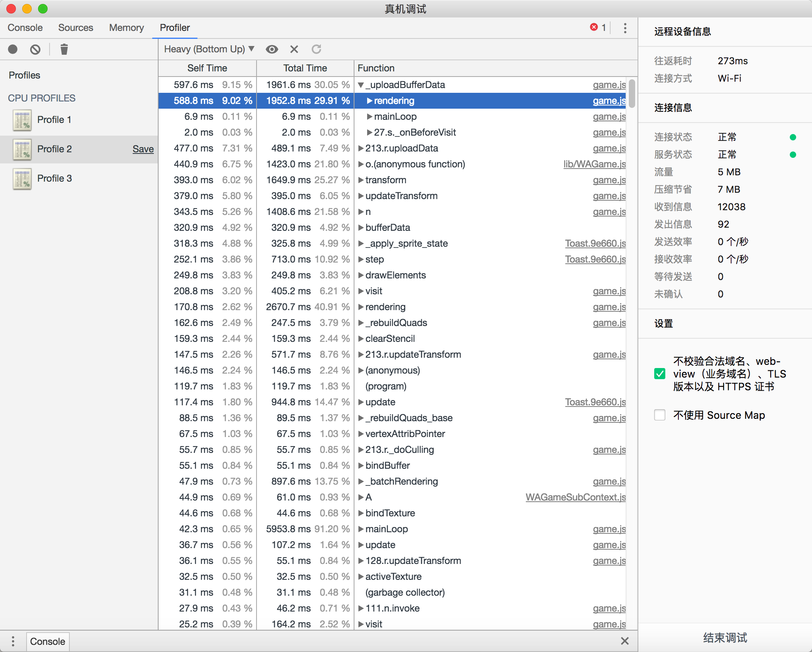The width and height of the screenshot is (812, 652).
Task: Click Save link for Profile 2
Action: 143,149
